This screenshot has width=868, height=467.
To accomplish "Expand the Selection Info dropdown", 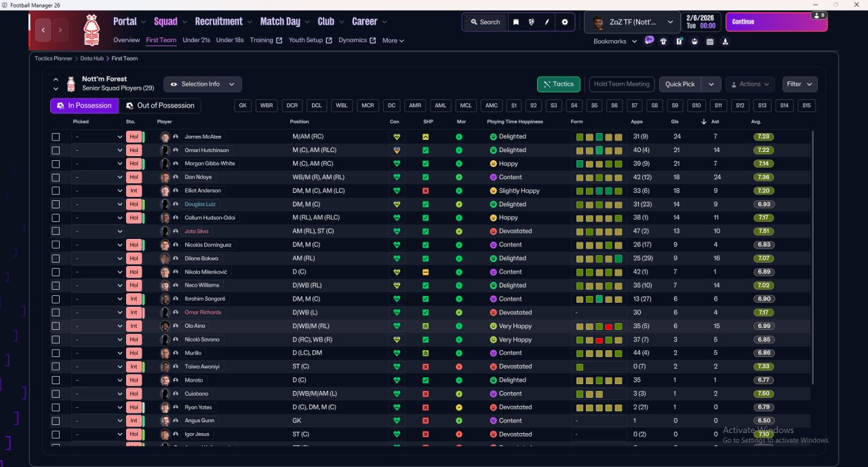I will pos(203,84).
